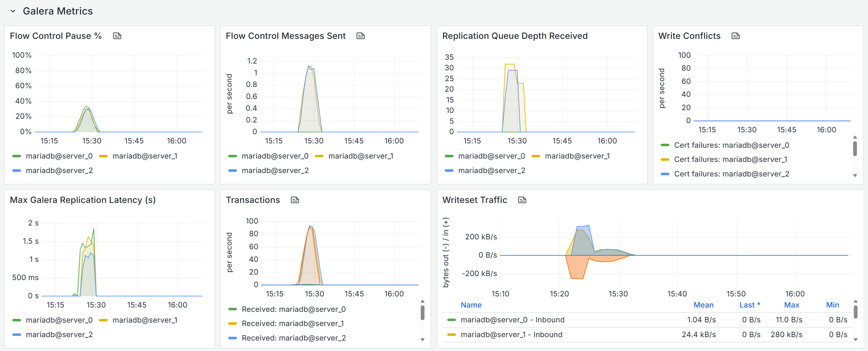Toggle mariadb@server_2 series in Max Galera Replication Latency legend
The height and width of the screenshot is (351, 868).
(x=59, y=334)
